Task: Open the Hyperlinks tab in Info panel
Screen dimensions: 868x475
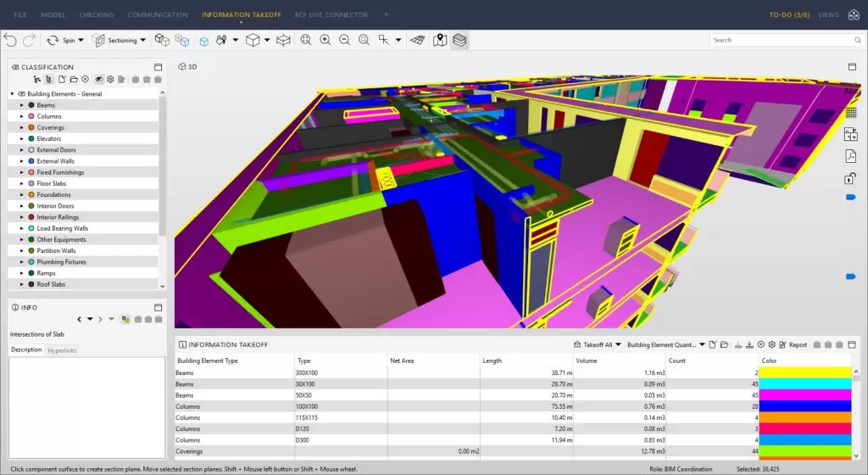Action: [x=62, y=349]
